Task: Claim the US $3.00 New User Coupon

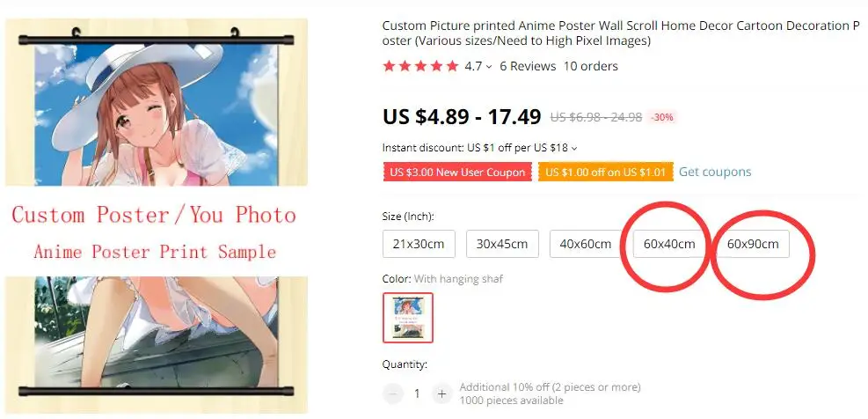Action: (x=457, y=172)
